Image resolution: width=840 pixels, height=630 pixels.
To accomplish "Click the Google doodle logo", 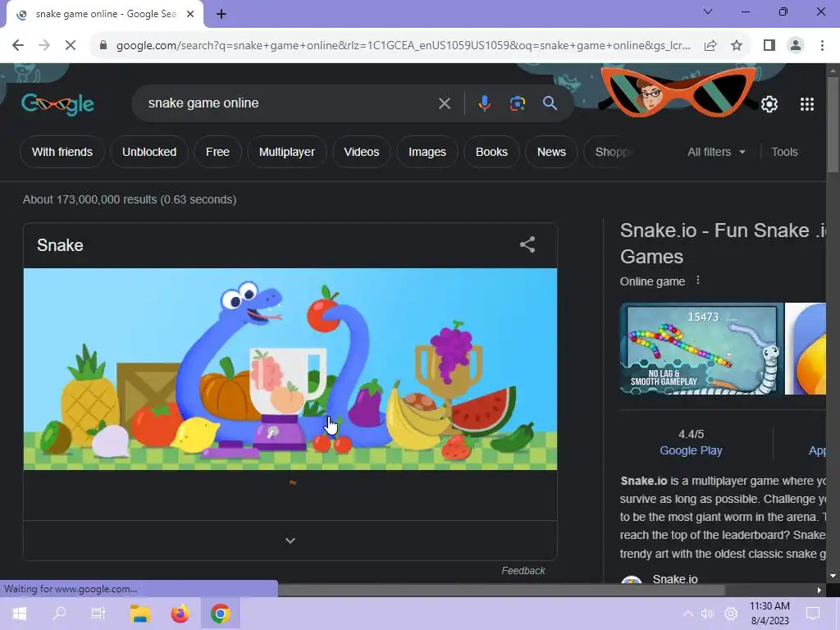I will coord(58,104).
